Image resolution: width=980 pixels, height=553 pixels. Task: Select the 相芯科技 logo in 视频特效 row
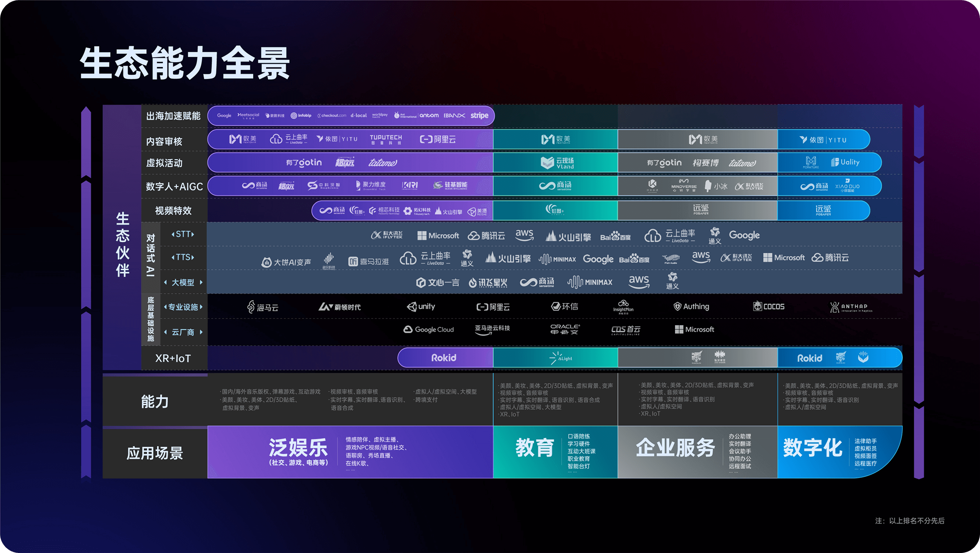coord(384,210)
